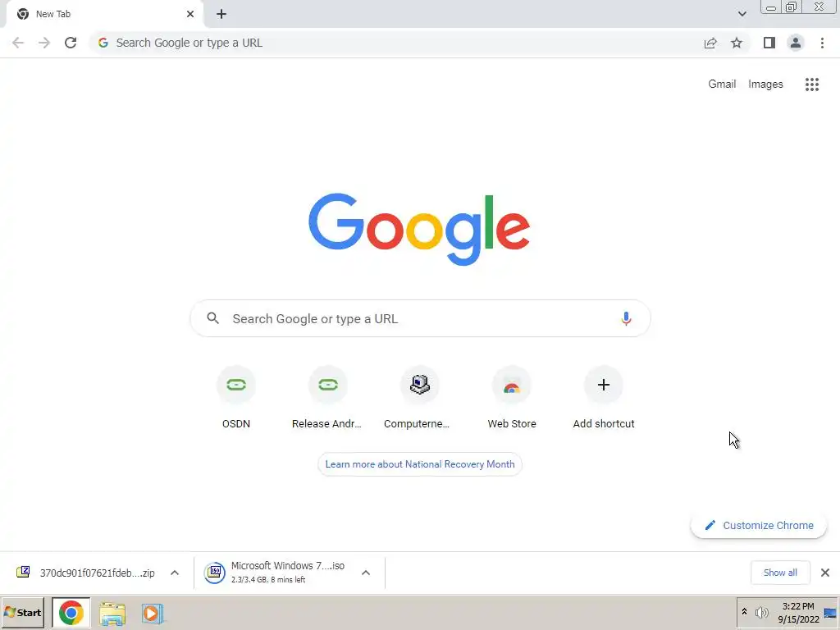
Task: Click Show all downloads button
Action: tap(780, 573)
